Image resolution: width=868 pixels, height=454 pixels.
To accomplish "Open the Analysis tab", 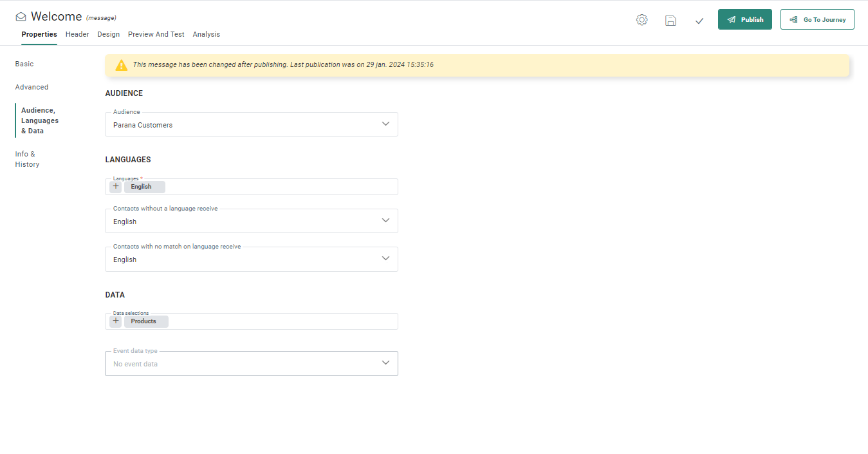I will (207, 34).
